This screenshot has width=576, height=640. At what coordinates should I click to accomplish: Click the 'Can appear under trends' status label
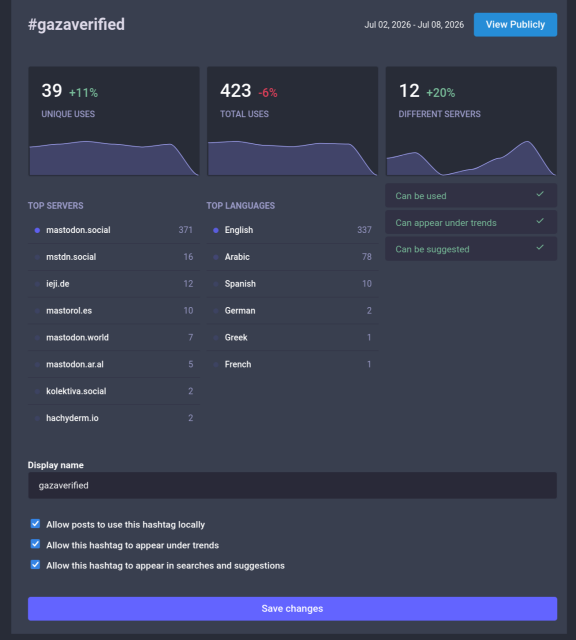pos(446,223)
